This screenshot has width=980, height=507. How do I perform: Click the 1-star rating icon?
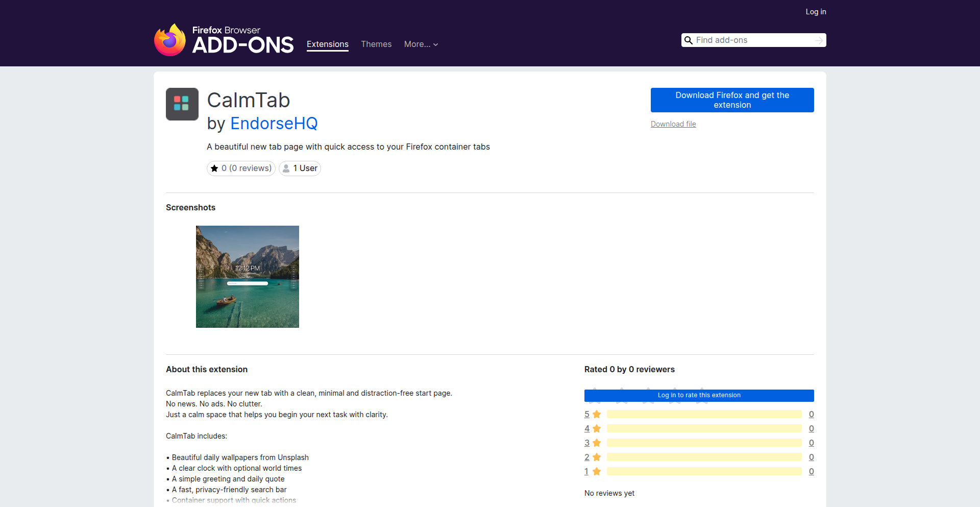597,471
